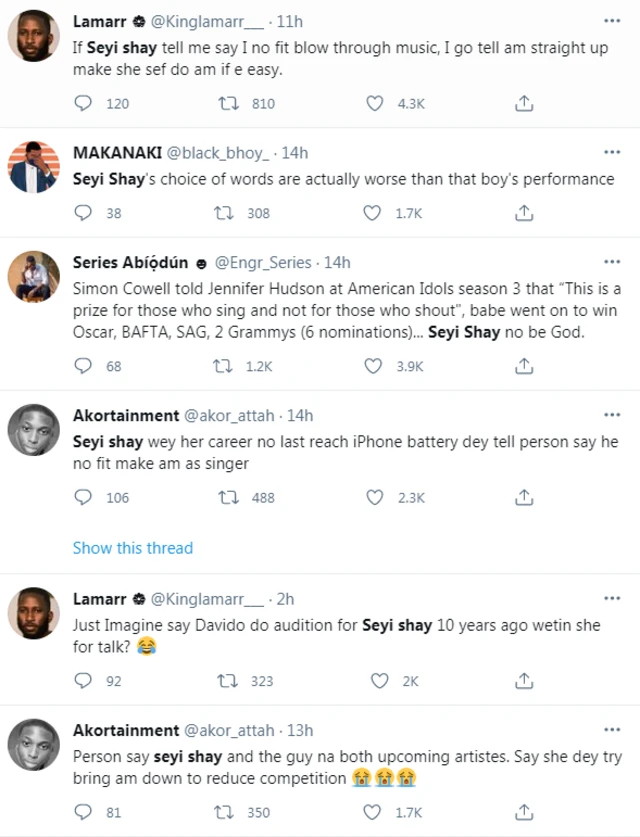The width and height of the screenshot is (640, 837).
Task: Click the 'Show this thread' link
Action: (133, 548)
